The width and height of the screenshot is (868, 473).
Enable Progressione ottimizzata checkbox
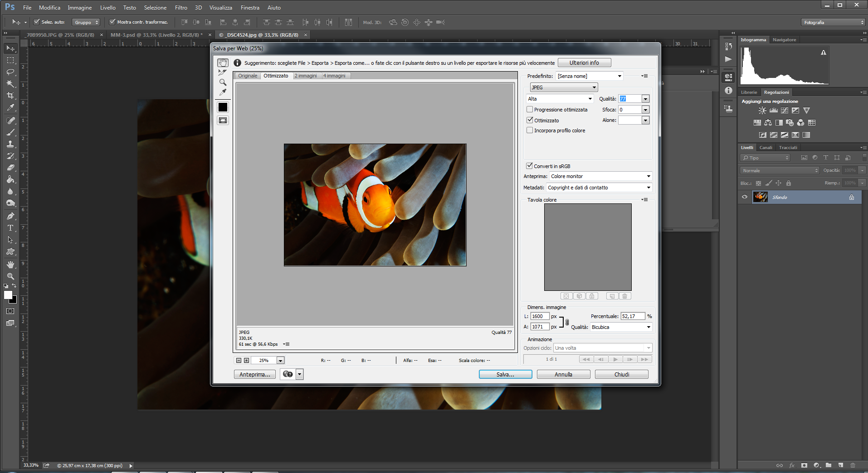tap(530, 110)
